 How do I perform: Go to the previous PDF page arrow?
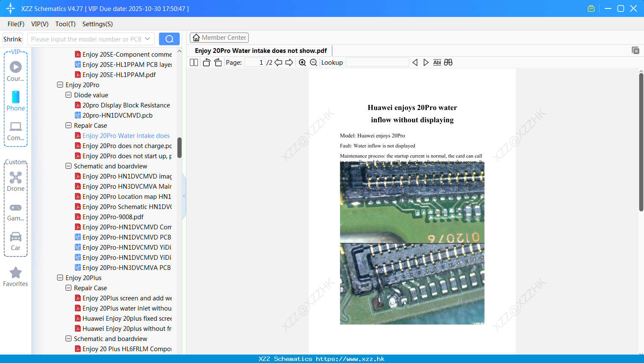pos(278,63)
